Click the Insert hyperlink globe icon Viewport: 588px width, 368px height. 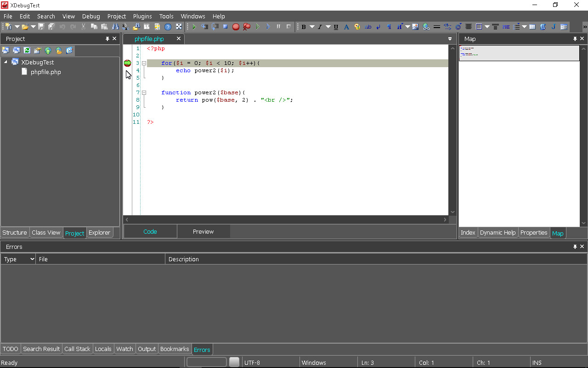(x=426, y=27)
